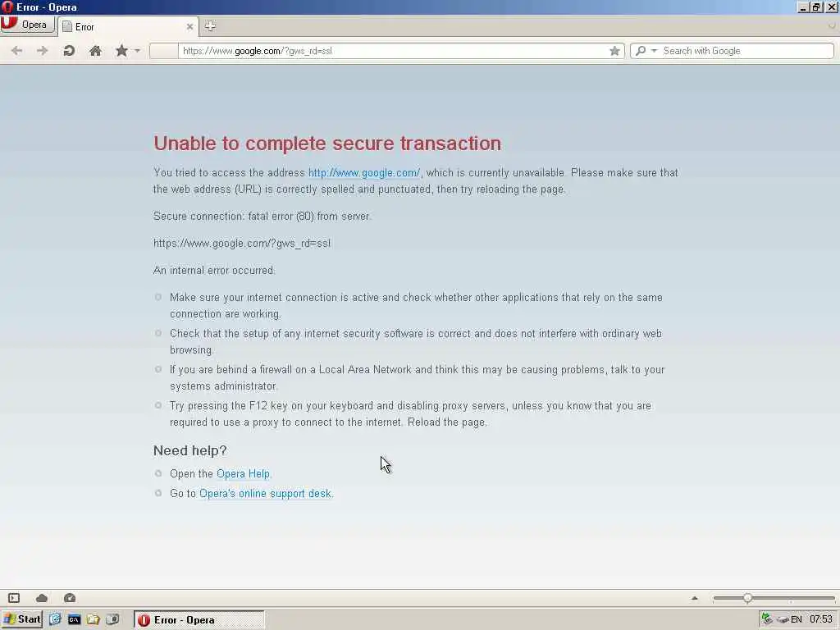Viewport: 840px width, 630px height.
Task: Go to the home page
Action: [95, 51]
